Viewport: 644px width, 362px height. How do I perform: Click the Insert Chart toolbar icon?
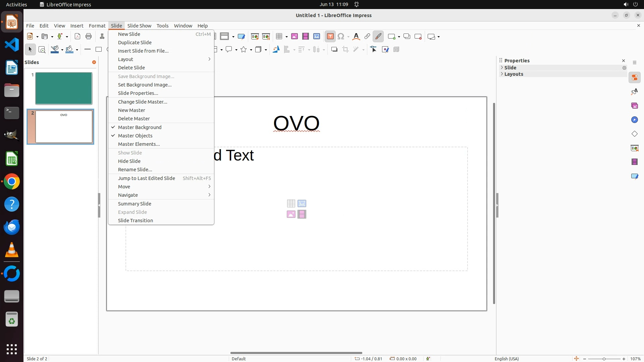(316, 37)
